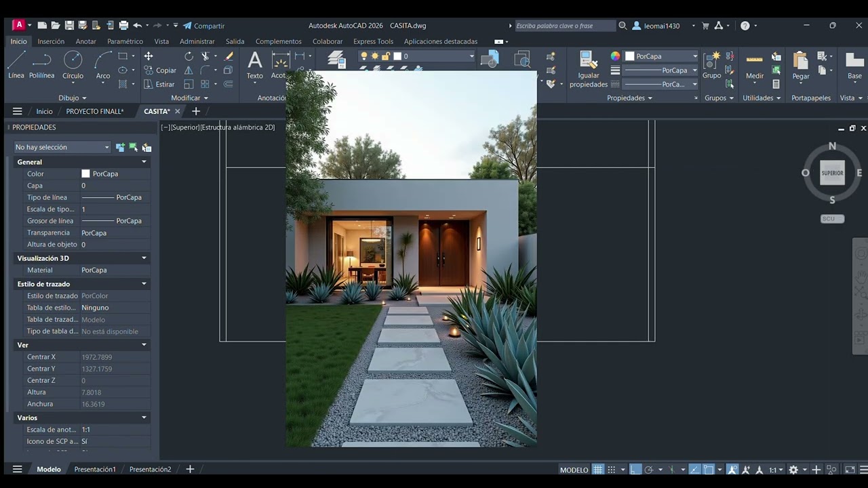Expand the Modificar panel dropdown

pos(189,98)
